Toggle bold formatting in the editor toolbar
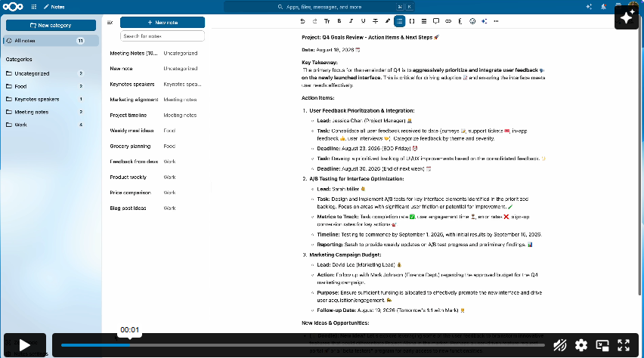 339,21
